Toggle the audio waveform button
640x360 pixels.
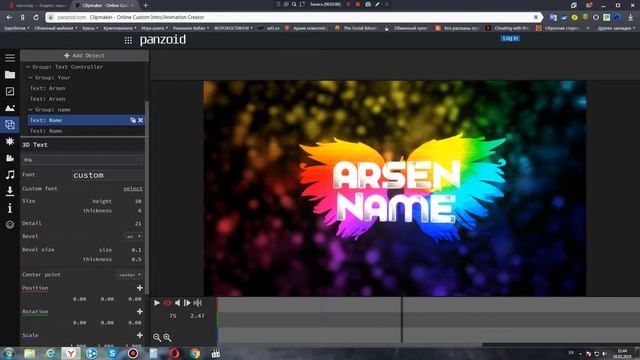click(198, 303)
